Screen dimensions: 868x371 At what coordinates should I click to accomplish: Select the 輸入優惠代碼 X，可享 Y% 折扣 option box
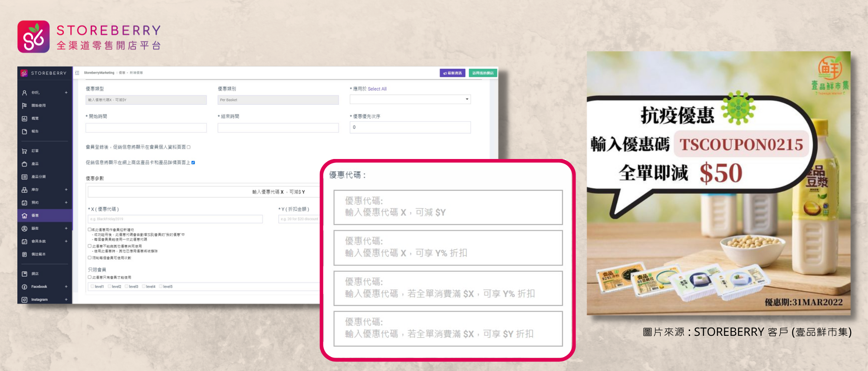click(x=448, y=248)
